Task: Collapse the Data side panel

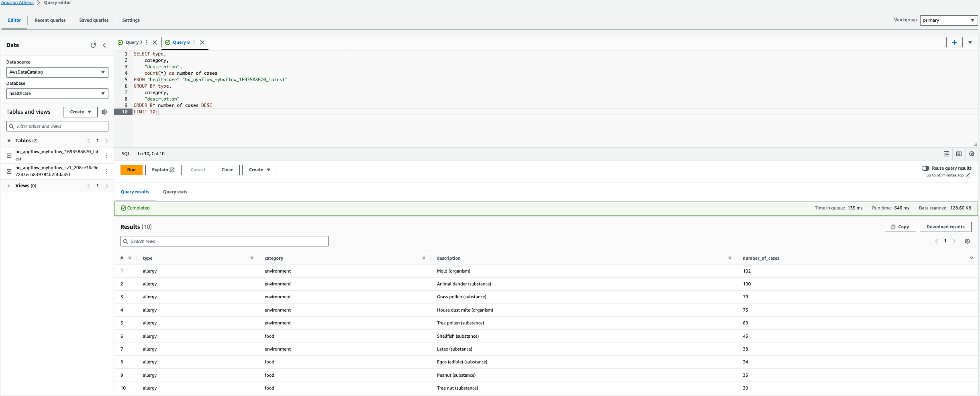Action: coord(104,45)
